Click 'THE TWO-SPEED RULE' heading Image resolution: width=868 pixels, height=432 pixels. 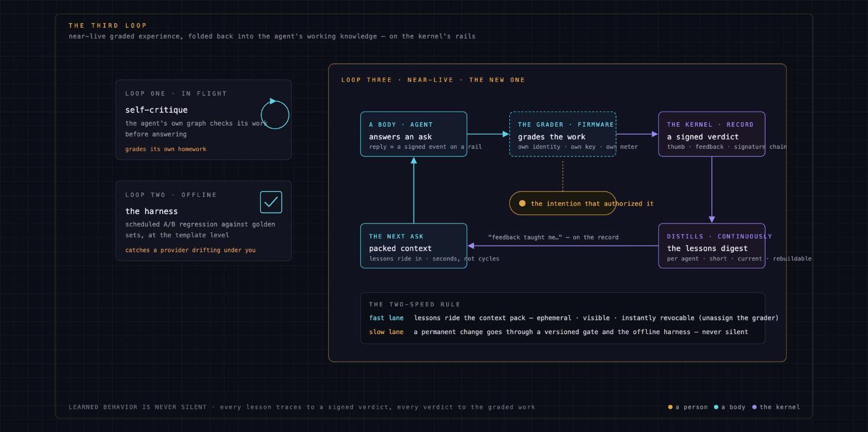415,305
